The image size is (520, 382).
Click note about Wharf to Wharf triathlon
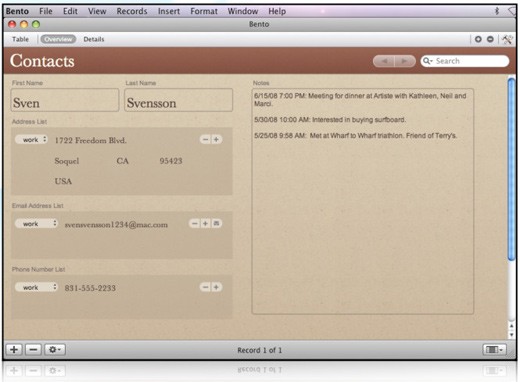coord(355,136)
